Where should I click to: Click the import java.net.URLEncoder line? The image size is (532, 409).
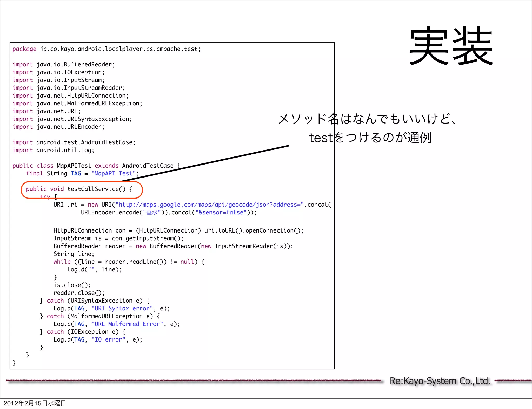coord(58,127)
